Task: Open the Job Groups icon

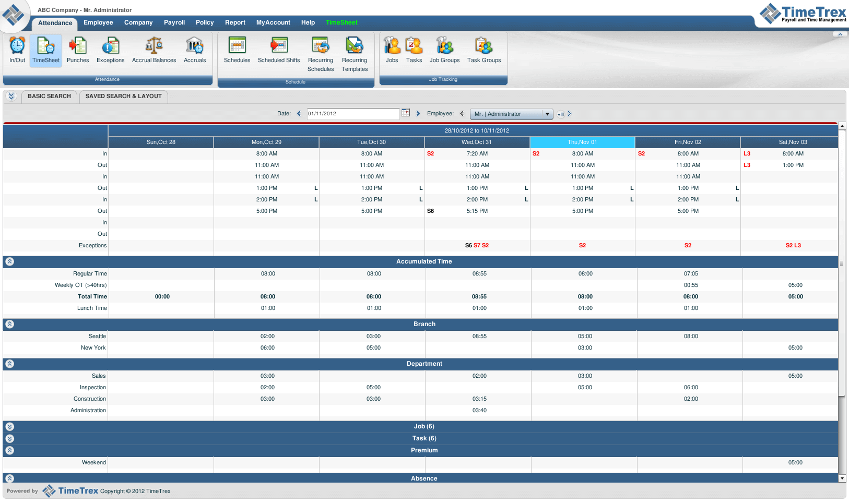Action: pos(444,46)
